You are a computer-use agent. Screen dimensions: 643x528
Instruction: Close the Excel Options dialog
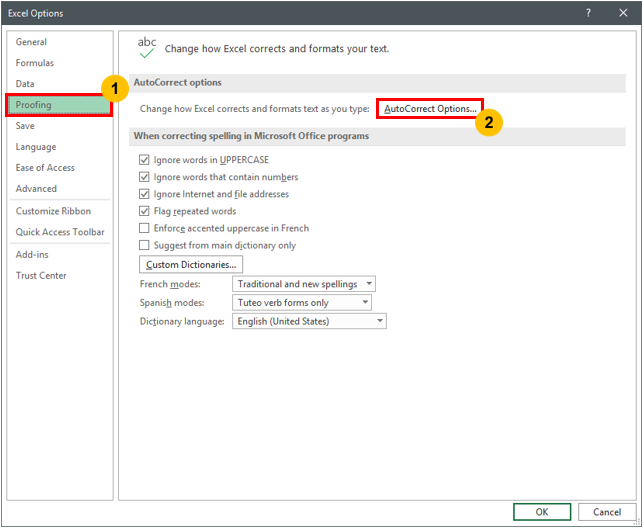tap(623, 13)
